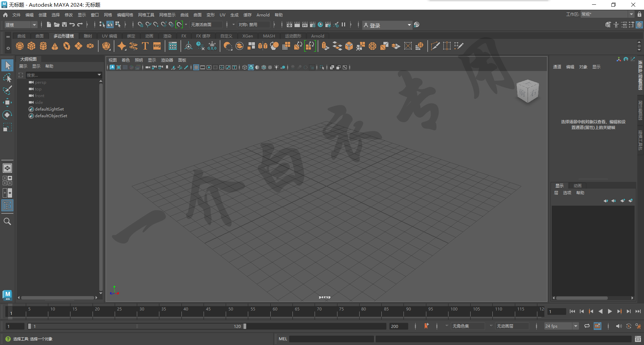Open the 编辑网格 menu
The width and height of the screenshot is (644, 345).
point(125,15)
